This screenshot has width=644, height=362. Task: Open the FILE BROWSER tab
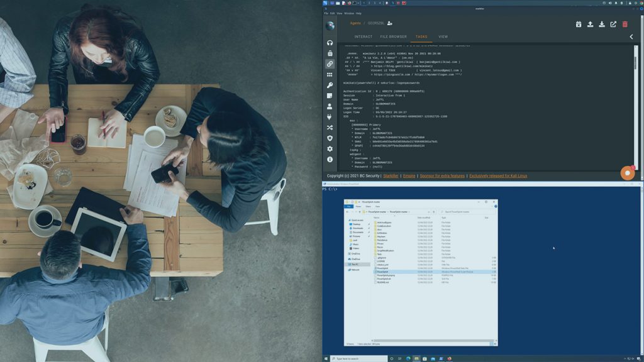393,36
